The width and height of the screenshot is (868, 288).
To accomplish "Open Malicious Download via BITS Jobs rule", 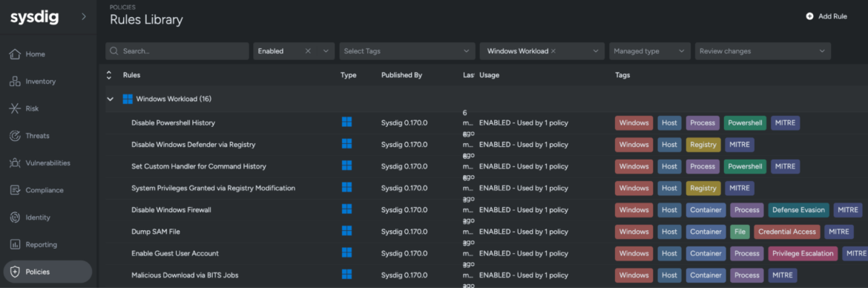I will (185, 275).
